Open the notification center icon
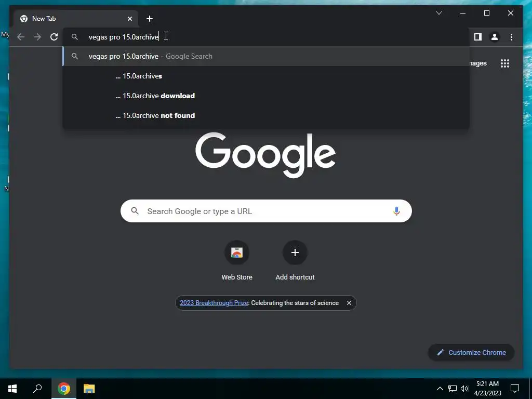The height and width of the screenshot is (399, 532). coord(515,389)
